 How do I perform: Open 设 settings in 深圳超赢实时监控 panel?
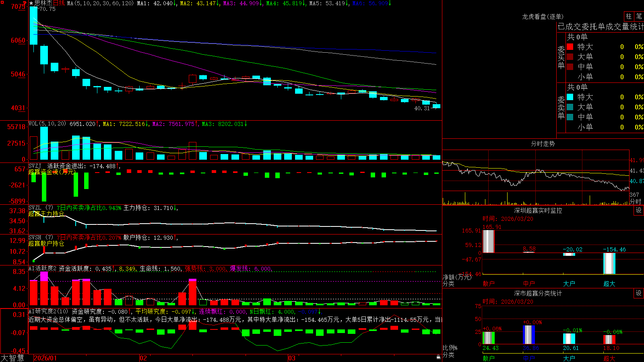point(639,210)
